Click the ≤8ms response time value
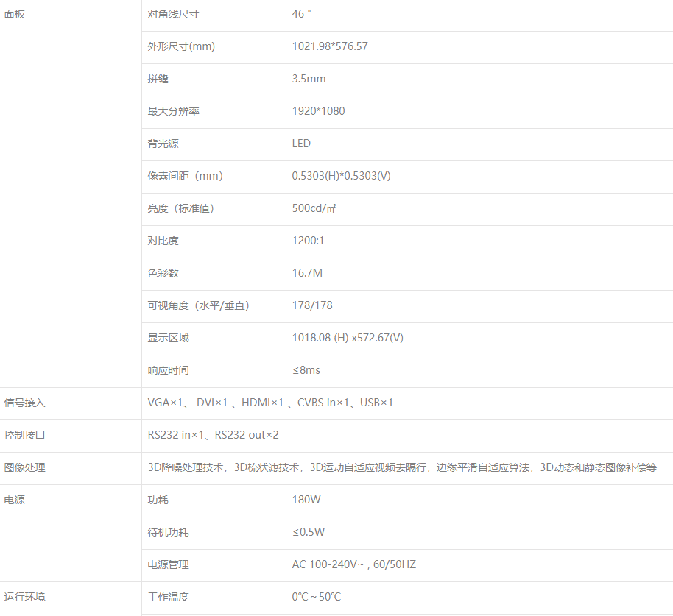 click(306, 370)
